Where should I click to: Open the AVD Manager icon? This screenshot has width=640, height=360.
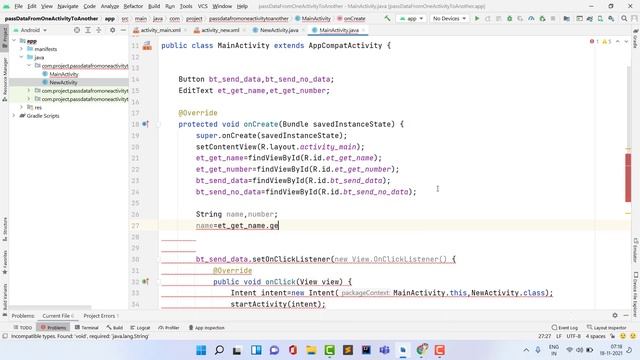[x=600, y=18]
